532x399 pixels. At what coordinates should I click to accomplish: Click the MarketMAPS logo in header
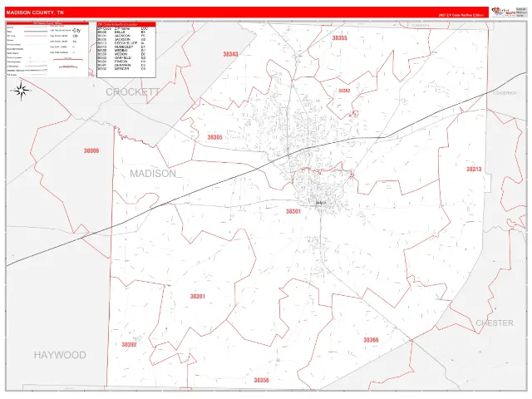coord(504,12)
